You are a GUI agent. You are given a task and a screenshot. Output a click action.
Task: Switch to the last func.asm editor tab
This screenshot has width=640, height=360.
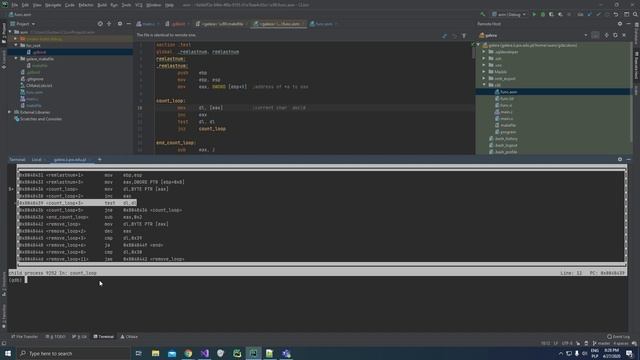click(323, 24)
